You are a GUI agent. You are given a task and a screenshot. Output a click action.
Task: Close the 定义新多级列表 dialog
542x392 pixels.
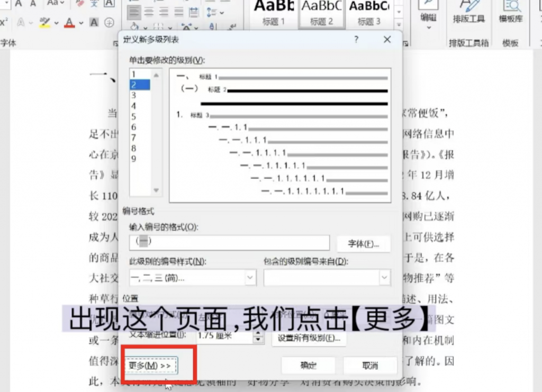click(x=387, y=39)
